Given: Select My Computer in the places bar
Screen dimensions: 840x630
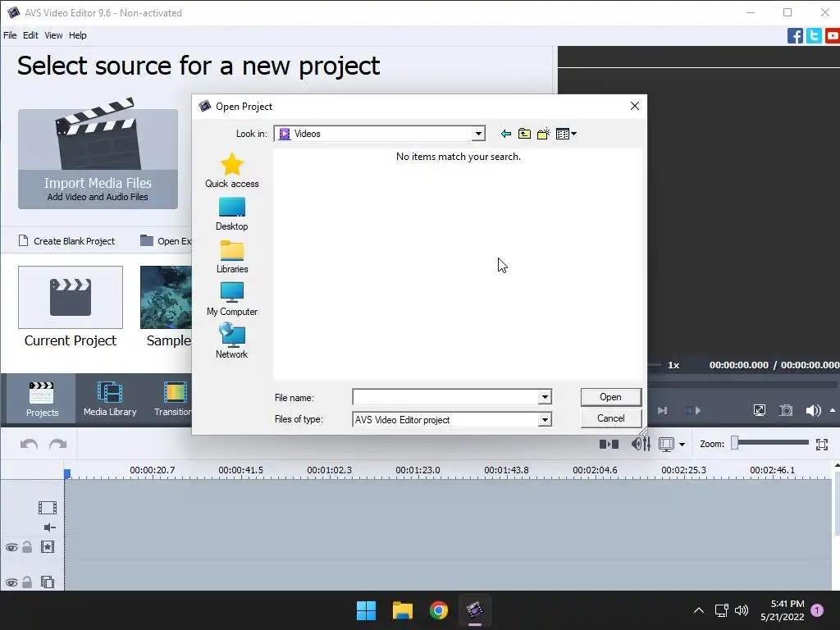Looking at the screenshot, I should point(232,299).
